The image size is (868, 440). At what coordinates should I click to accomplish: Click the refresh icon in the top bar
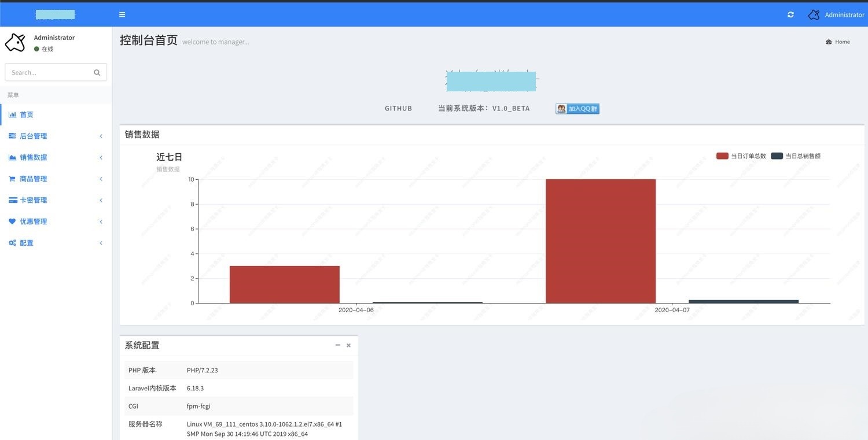pyautogui.click(x=790, y=14)
